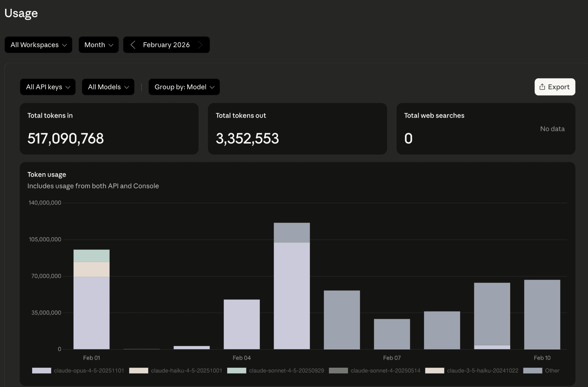Toggle the Other legend entry
This screenshot has height=387, width=588.
(x=552, y=370)
